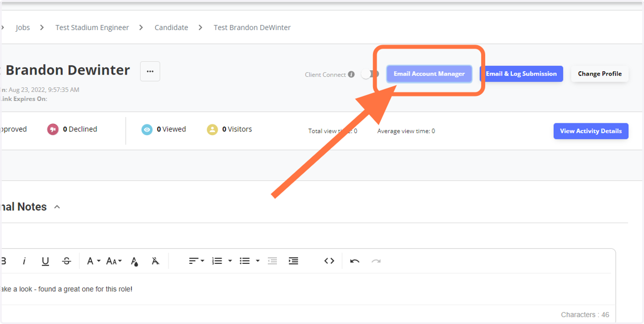This screenshot has width=644, height=324.
Task: Click the '0 Declined' count text
Action: click(x=80, y=129)
